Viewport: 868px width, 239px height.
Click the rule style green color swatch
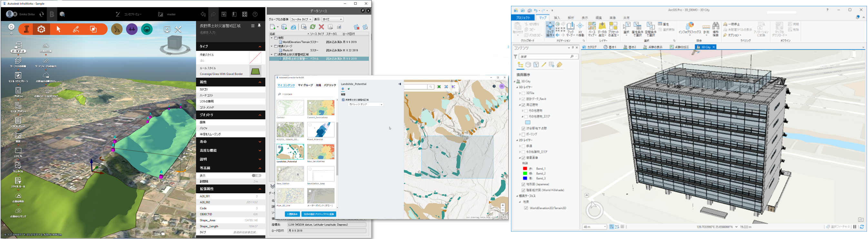click(255, 71)
